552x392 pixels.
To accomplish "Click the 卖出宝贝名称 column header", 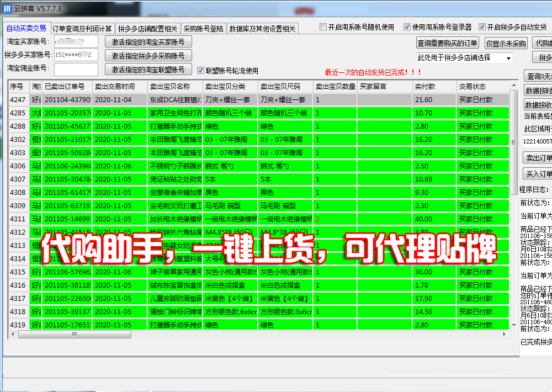I will 175,87.
